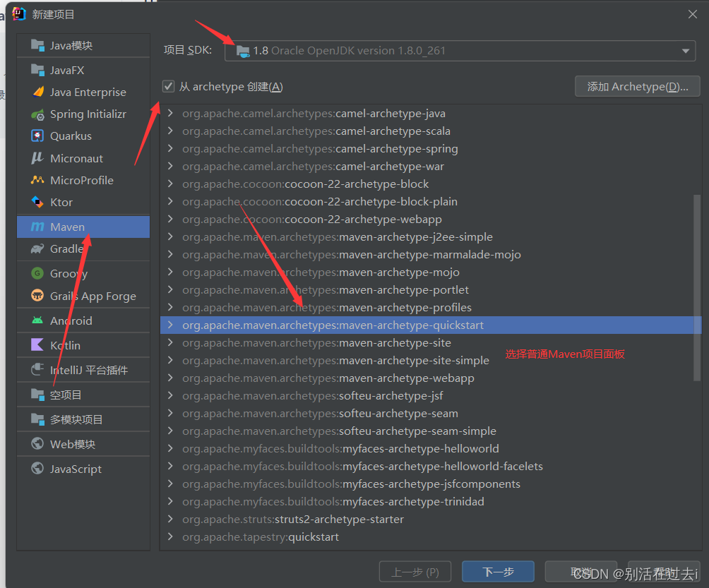The width and height of the screenshot is (709, 588).
Task: Select maven-archetype-portlet row
Action: click(431, 289)
